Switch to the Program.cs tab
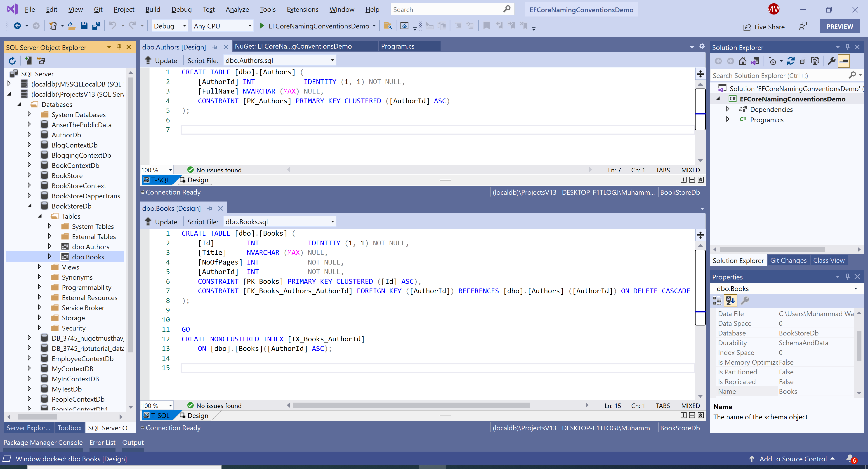The image size is (868, 469). tap(398, 46)
